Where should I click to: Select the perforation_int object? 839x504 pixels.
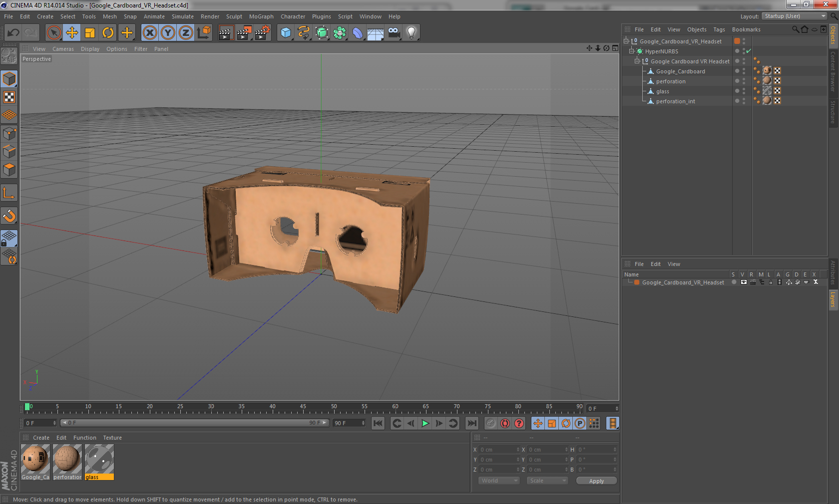pos(675,101)
